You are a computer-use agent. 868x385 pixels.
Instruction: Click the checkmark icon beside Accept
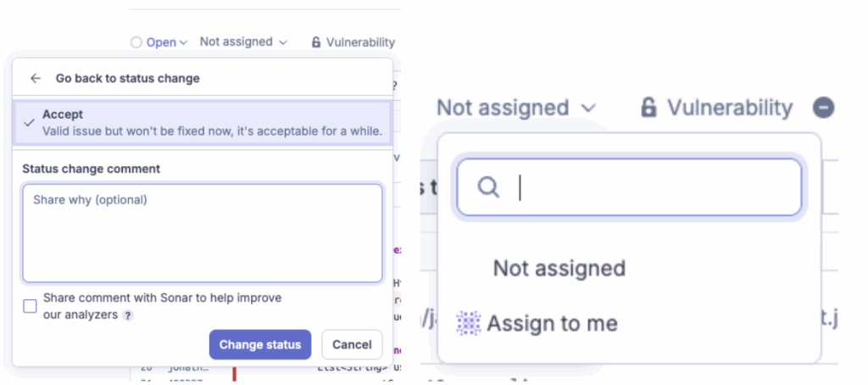coord(29,122)
